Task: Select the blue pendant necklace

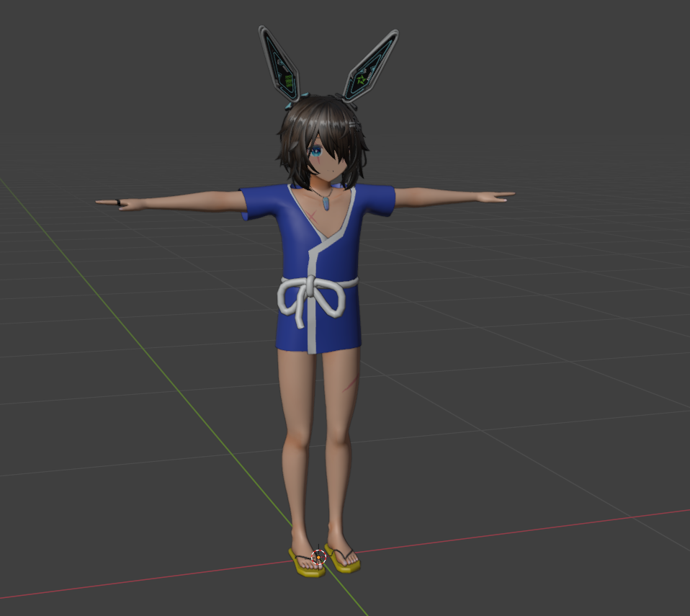Action: click(326, 203)
